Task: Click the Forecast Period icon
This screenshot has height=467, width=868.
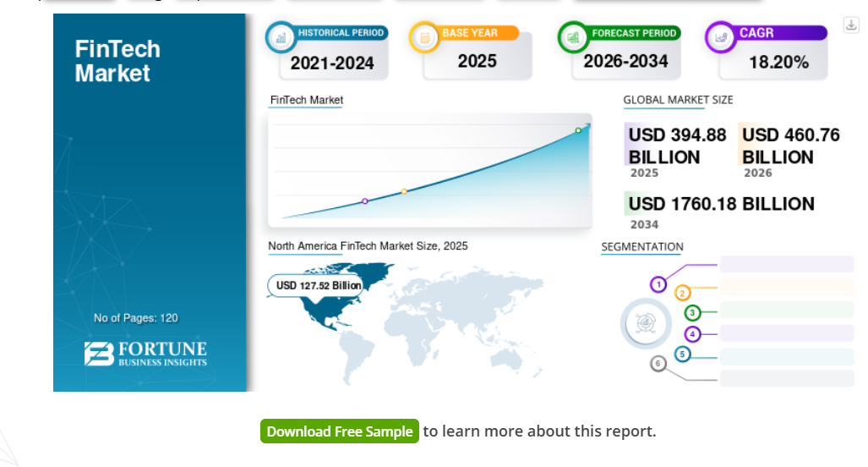Action: 573,38
